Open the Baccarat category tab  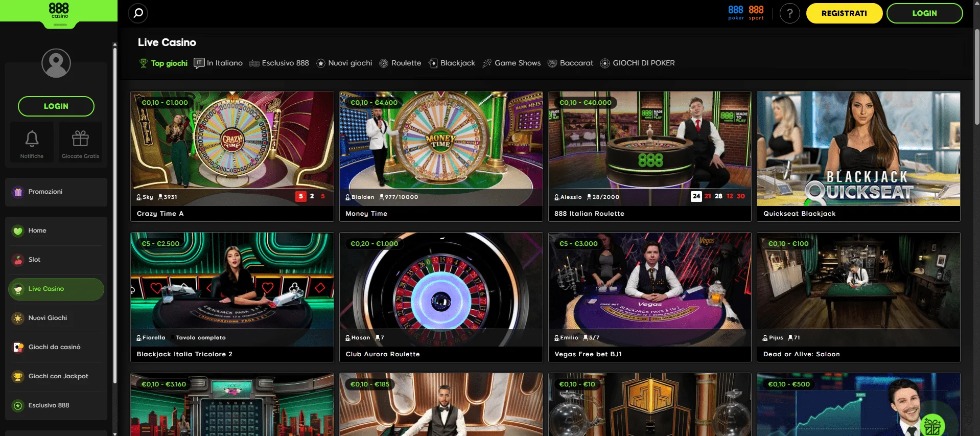coord(570,63)
